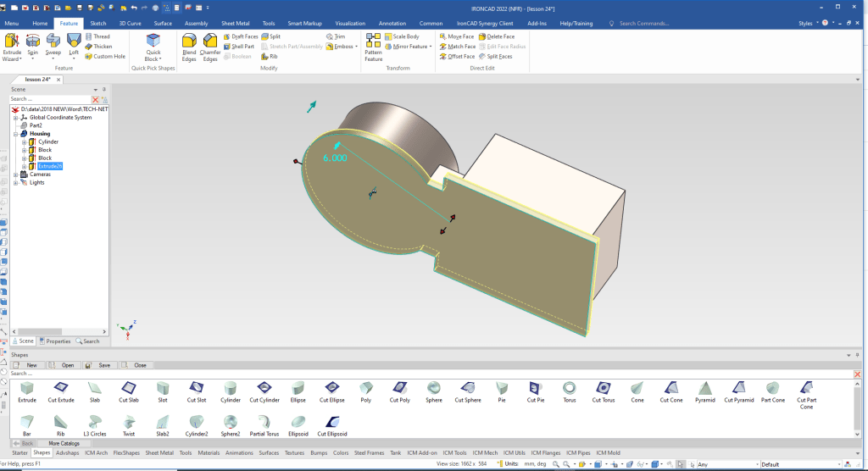
Task: Expand the Cameras tree node
Action: click(15, 175)
